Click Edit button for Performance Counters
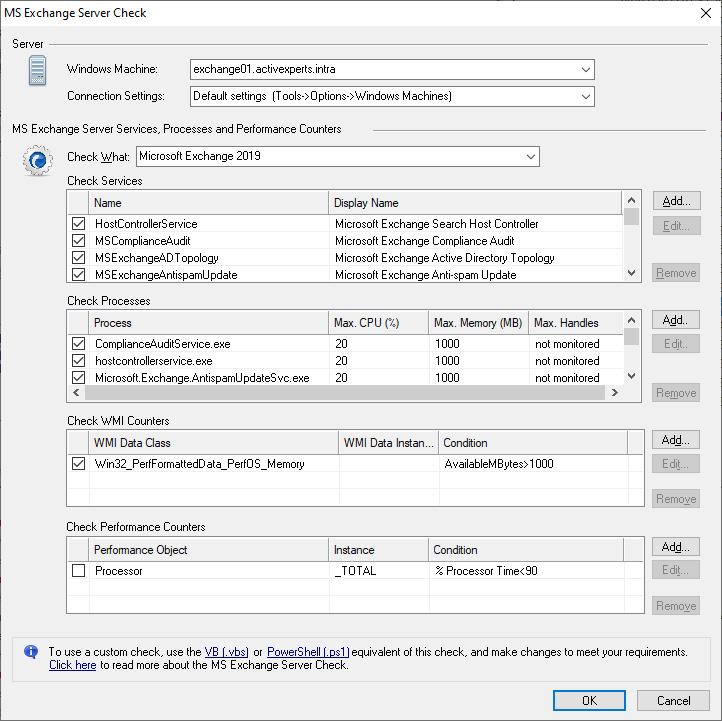 (675, 570)
